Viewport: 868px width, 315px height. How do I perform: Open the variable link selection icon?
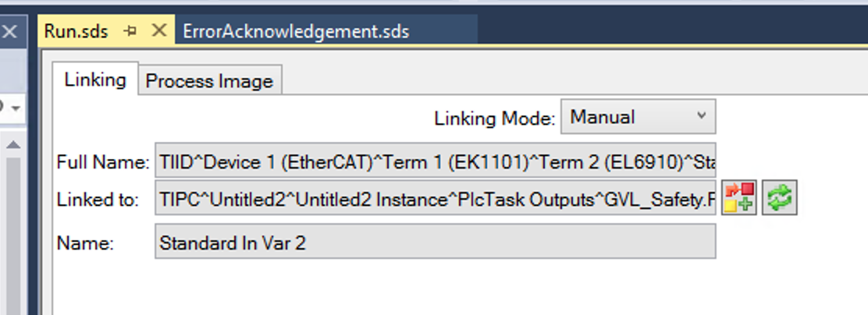[x=738, y=197]
